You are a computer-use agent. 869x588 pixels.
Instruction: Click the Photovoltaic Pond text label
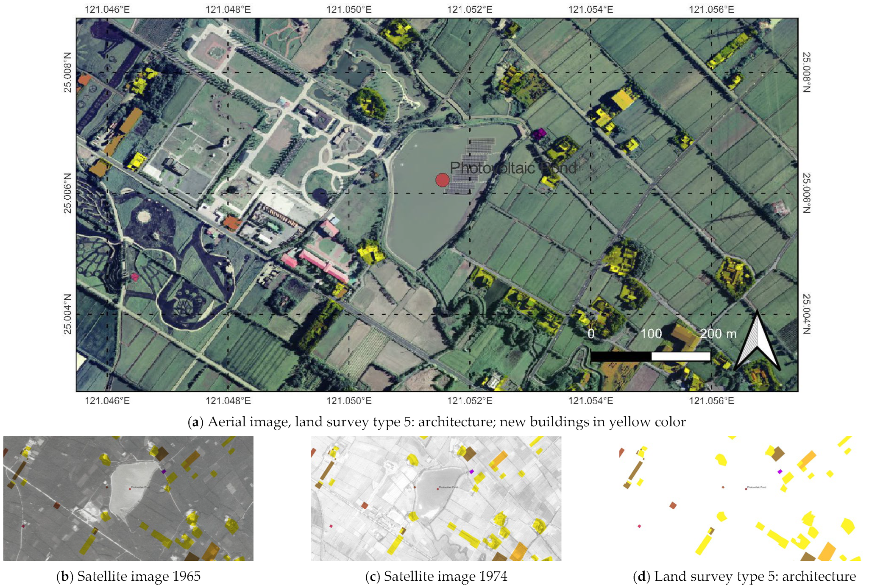pos(513,168)
